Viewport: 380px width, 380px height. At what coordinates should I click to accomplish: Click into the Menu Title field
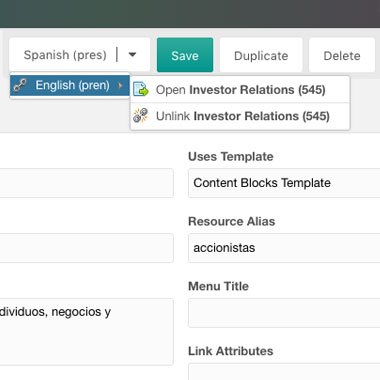284,313
